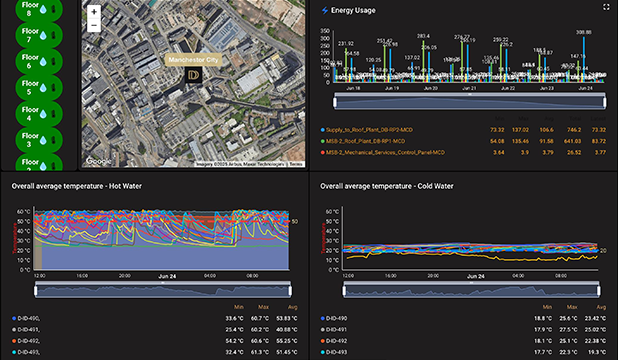618x360 pixels.
Task: Toggle D-ID-493 series in Cold Water legend
Action: (334, 352)
